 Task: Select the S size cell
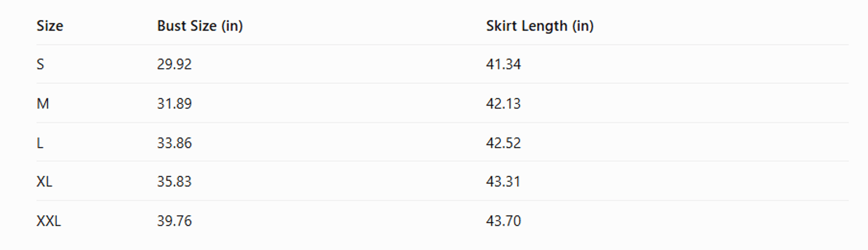(40, 64)
